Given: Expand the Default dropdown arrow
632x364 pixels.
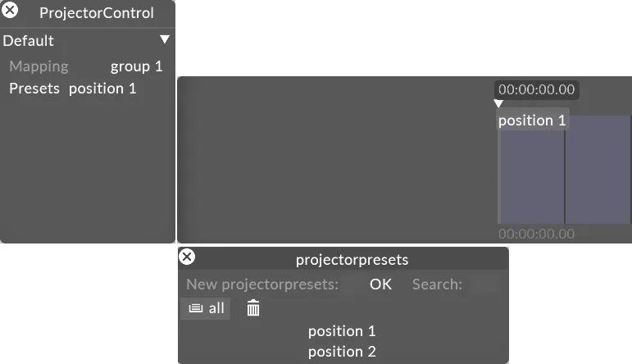Looking at the screenshot, I should (x=165, y=40).
